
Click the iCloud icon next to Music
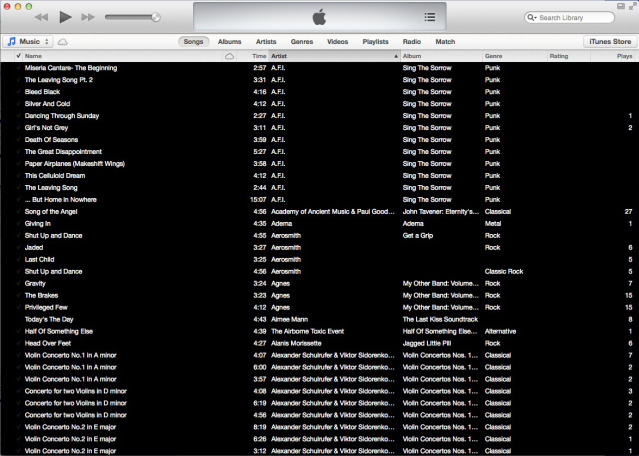pos(62,42)
